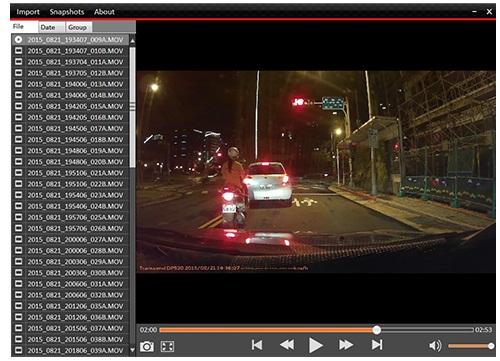Select file 2015_0821_200006_027A.MOV
This screenshot has height=361, width=500.
coord(70,239)
